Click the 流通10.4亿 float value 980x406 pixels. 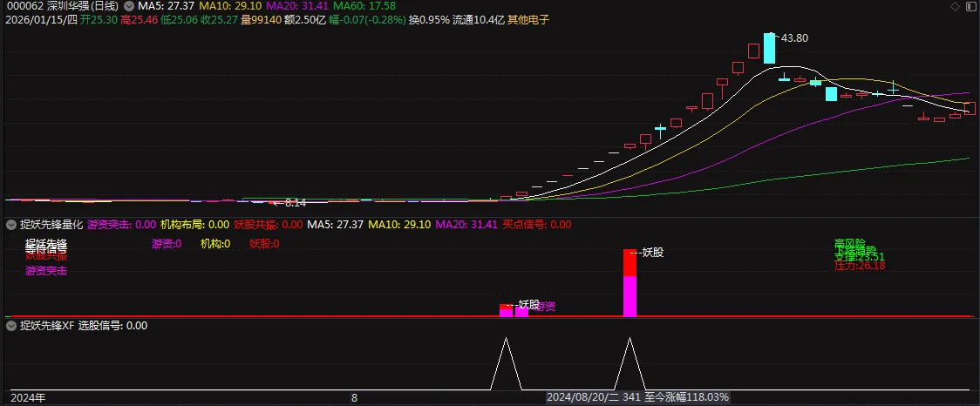pos(479,19)
